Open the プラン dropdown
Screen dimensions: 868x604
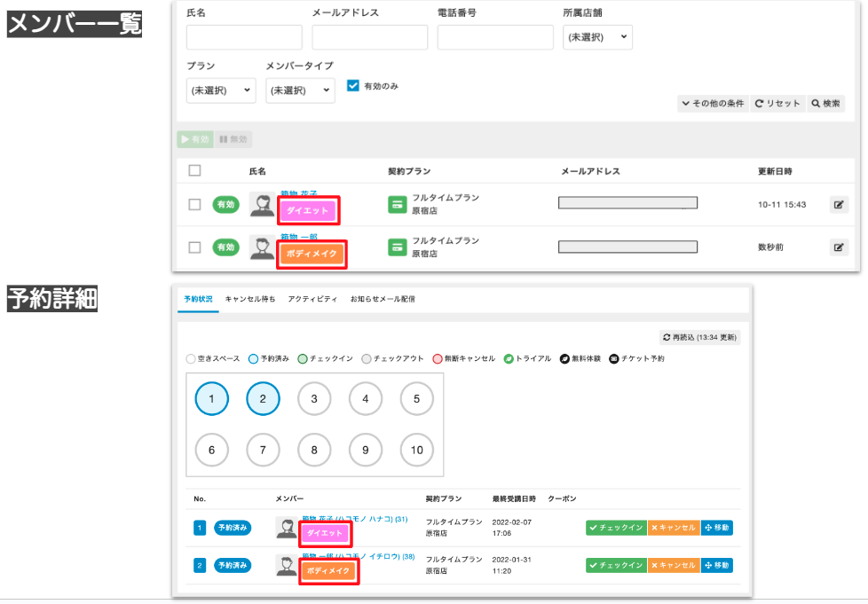(221, 90)
